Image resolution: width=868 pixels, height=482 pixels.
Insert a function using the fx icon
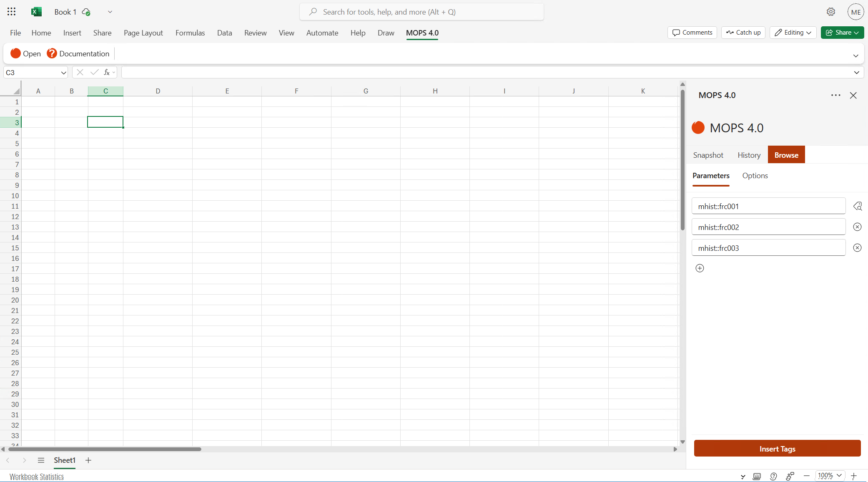coord(107,72)
